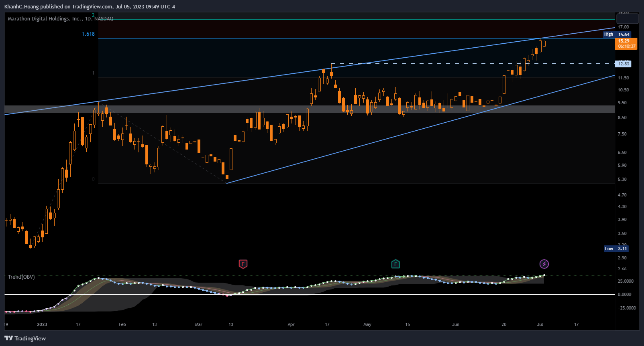Click the 4.30 price axis value
Image resolution: width=644 pixels, height=346 pixels.
tap(622, 206)
